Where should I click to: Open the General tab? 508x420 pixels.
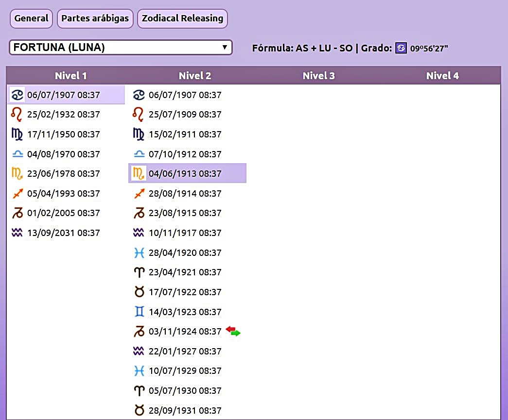31,18
